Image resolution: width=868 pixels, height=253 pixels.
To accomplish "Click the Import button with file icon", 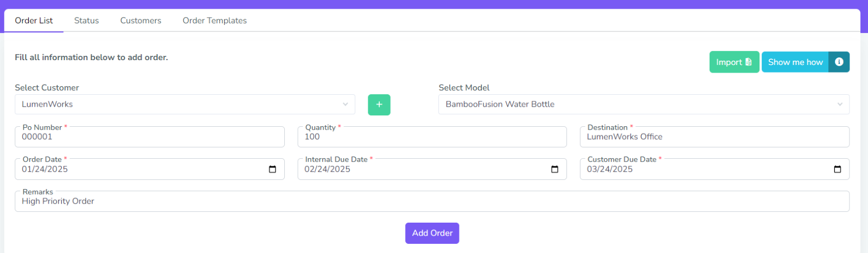I will point(733,62).
